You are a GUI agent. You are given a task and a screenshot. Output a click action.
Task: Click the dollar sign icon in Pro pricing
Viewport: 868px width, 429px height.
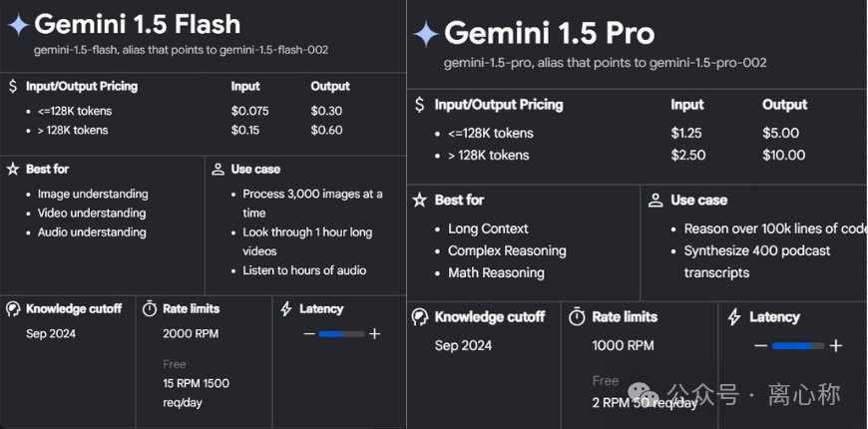(420, 105)
